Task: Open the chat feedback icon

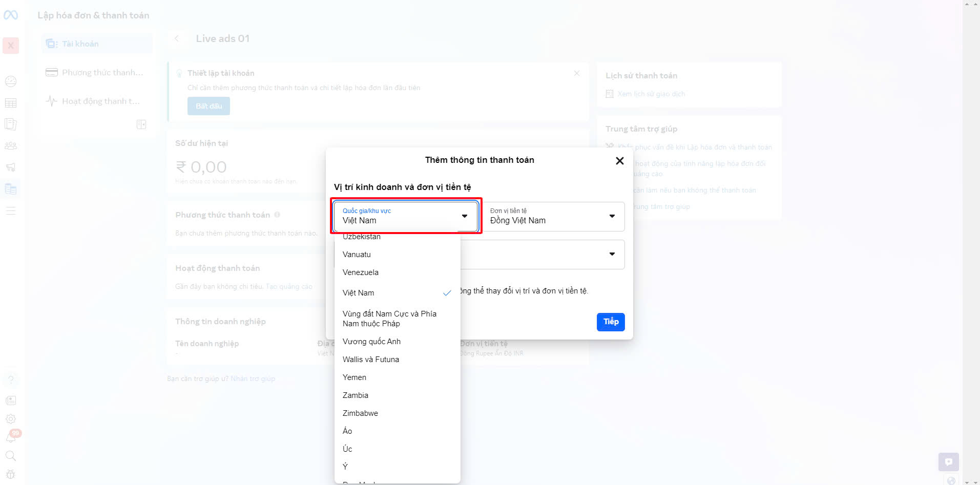Action: coord(948,462)
